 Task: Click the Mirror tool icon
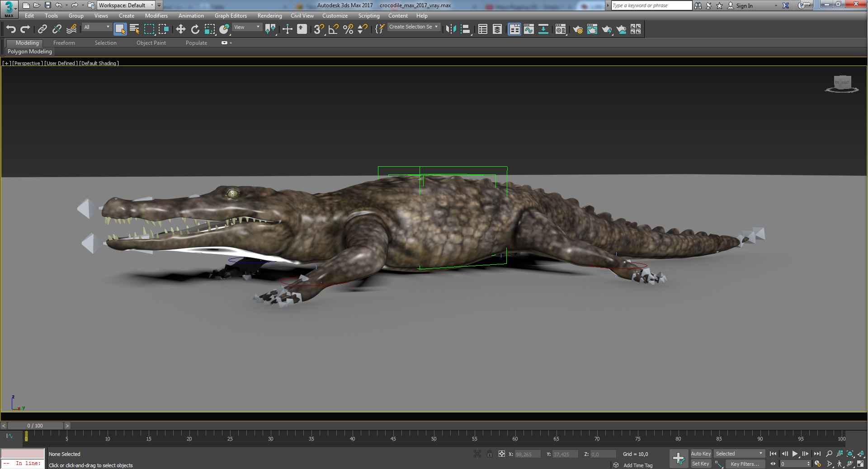(x=451, y=29)
